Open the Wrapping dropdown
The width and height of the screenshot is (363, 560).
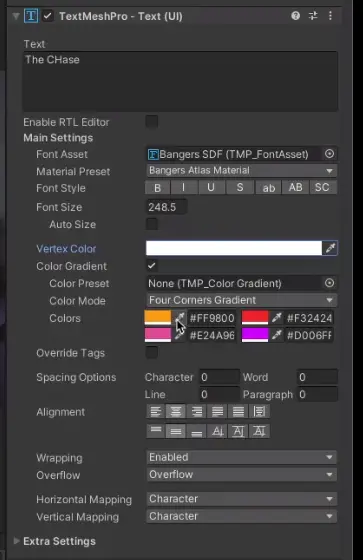(242, 457)
